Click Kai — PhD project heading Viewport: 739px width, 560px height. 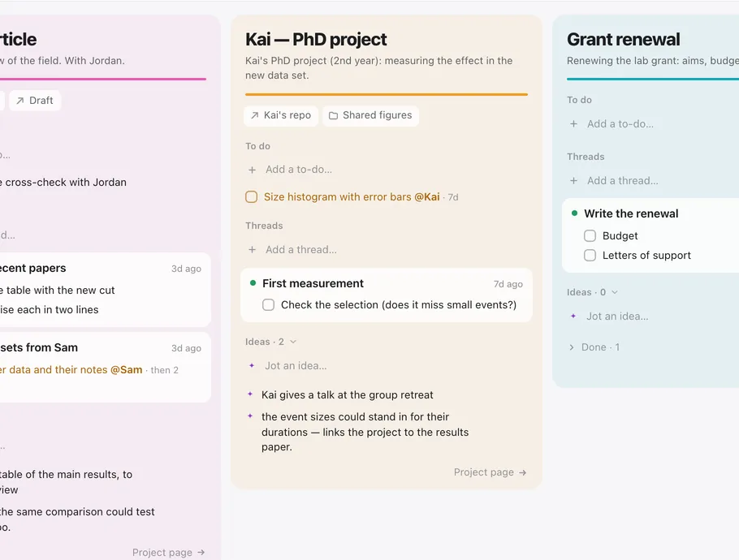click(x=316, y=39)
